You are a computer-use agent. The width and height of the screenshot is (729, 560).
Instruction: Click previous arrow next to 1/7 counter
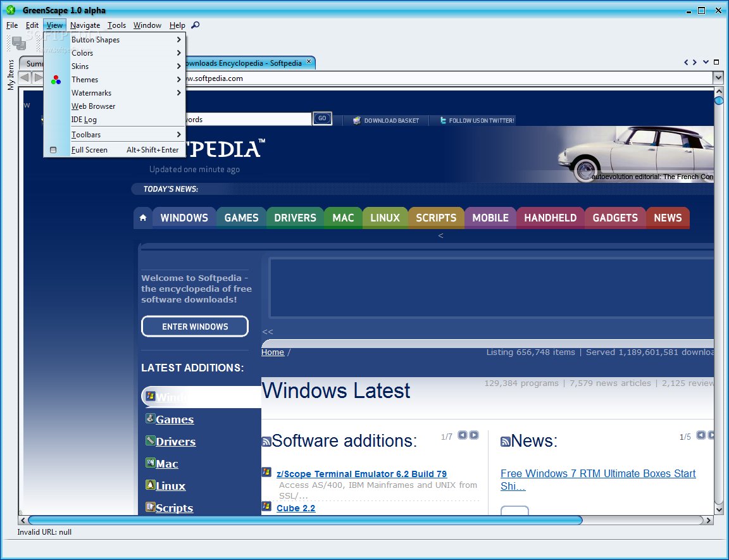coord(462,435)
